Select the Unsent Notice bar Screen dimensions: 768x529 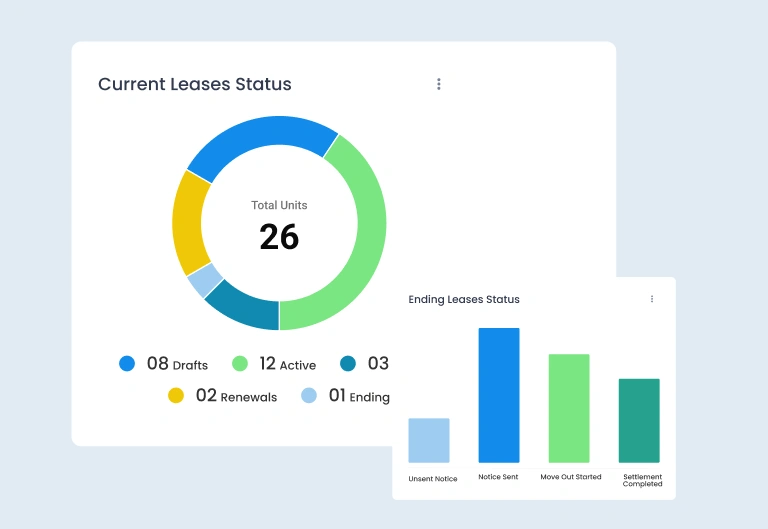pos(429,440)
